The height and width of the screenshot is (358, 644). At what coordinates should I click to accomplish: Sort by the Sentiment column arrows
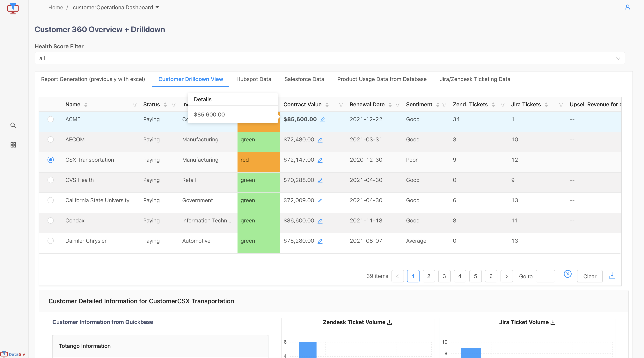(x=438, y=105)
